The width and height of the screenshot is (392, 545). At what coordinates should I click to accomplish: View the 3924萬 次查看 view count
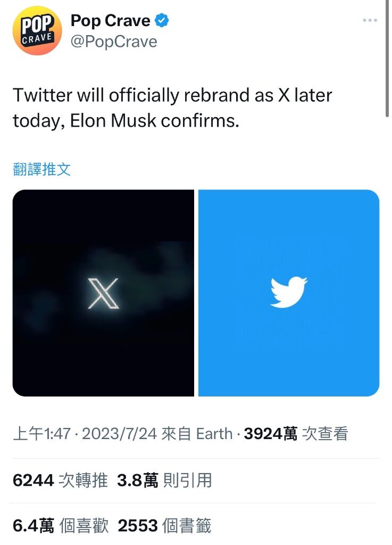tap(296, 434)
